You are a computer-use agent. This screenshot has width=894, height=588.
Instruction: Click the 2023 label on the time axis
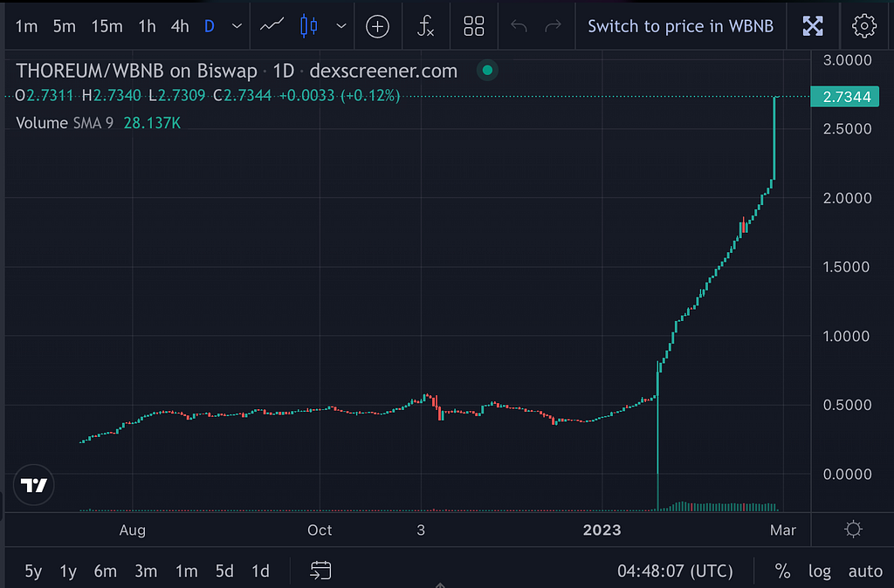(602, 530)
